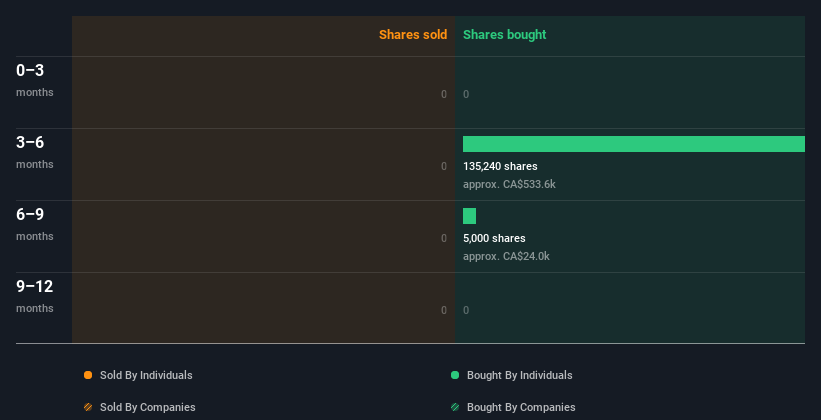Click the 9–12 months row label
This screenshot has height=420, width=821.
point(35,296)
